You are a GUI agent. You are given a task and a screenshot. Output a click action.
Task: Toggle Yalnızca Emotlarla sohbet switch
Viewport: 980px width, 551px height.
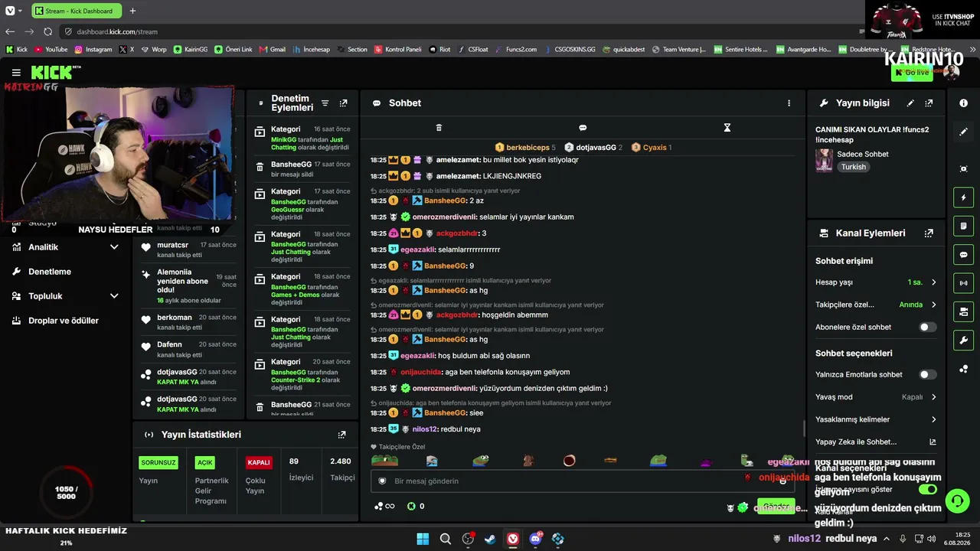(x=927, y=374)
